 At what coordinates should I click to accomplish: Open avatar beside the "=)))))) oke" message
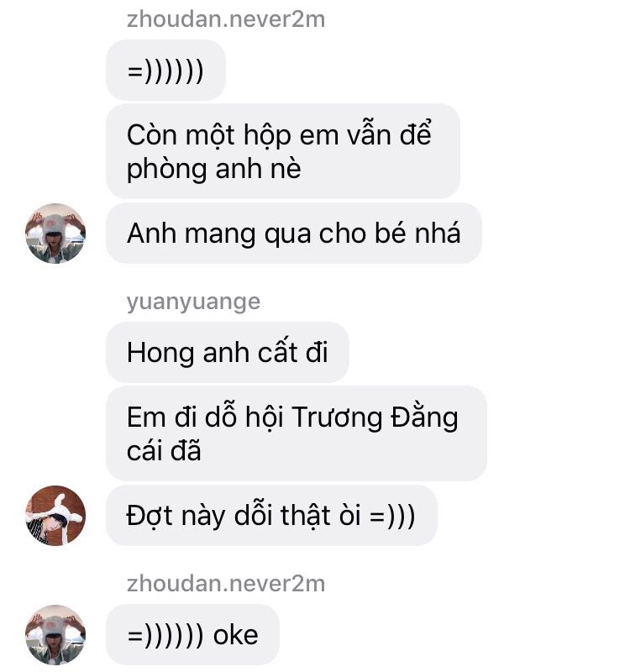[x=55, y=635]
